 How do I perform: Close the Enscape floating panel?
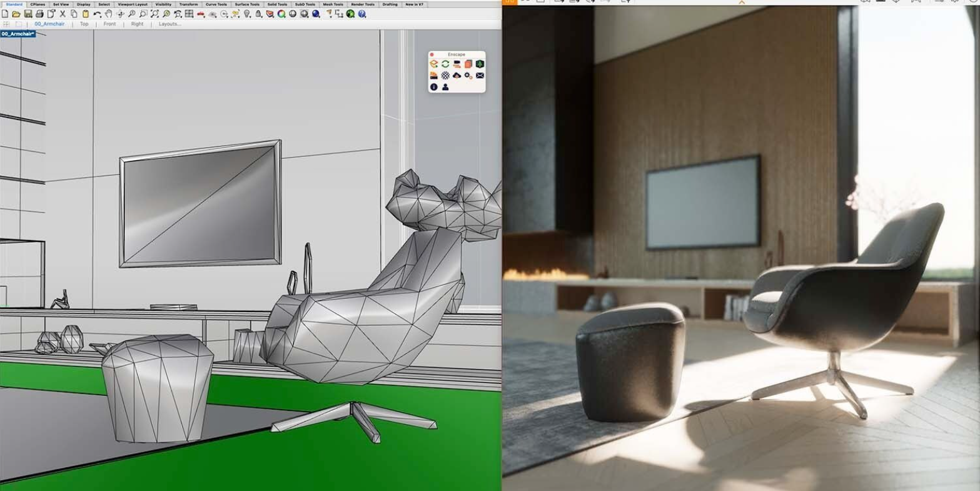pyautogui.click(x=432, y=54)
